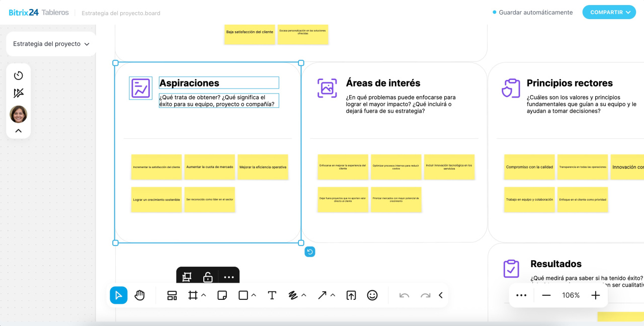
Task: Start the timer from left panel
Action: point(19,75)
